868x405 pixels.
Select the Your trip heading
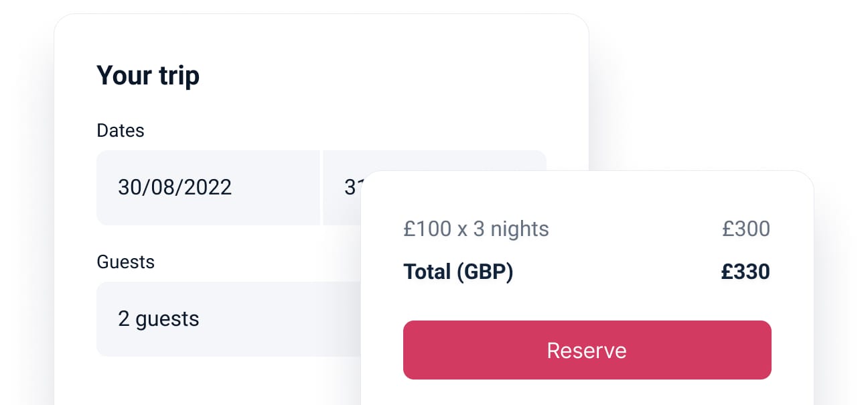(x=148, y=75)
